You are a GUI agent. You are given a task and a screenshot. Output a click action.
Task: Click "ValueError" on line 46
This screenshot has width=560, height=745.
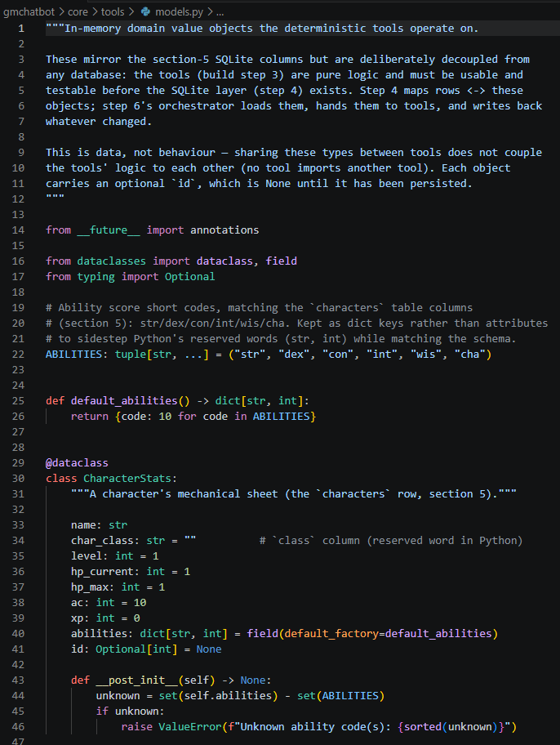[190, 727]
